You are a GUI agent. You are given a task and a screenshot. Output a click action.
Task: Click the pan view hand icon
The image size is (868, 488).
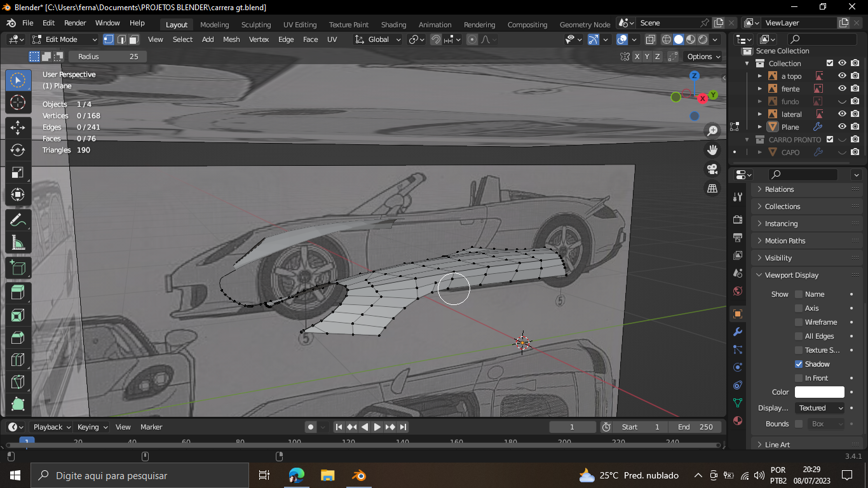click(x=712, y=150)
